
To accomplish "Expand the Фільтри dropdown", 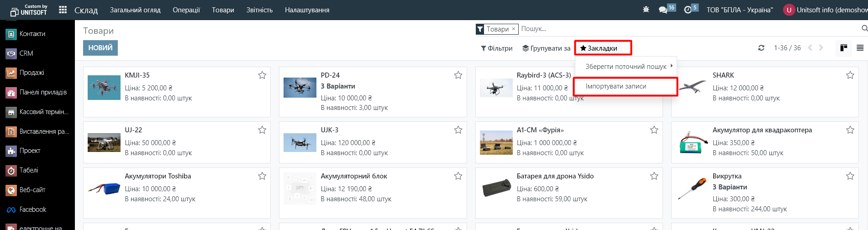I will tap(496, 48).
